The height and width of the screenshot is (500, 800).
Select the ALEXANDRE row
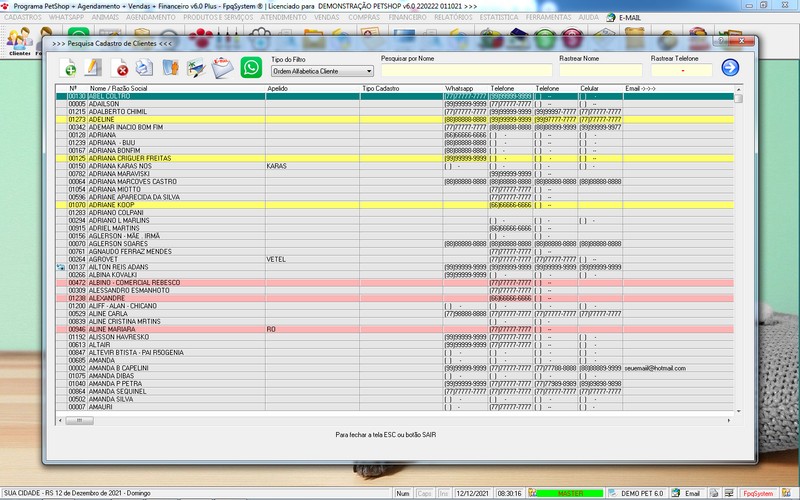pos(395,298)
